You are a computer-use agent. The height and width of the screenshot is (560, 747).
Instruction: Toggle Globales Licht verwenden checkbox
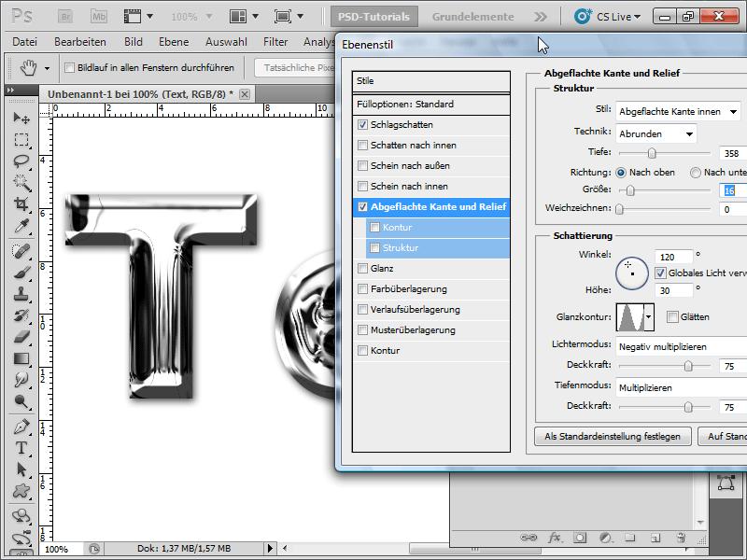[660, 273]
